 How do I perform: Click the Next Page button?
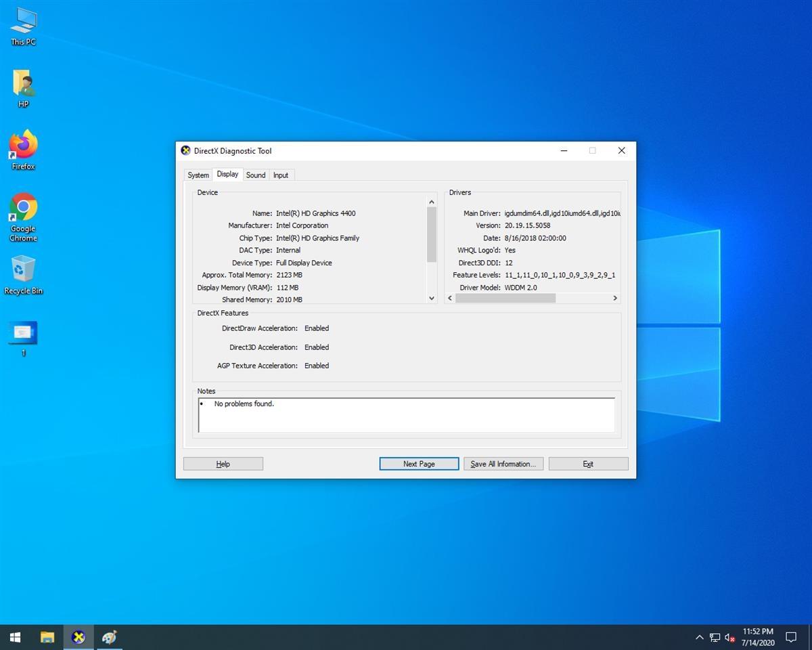(419, 464)
